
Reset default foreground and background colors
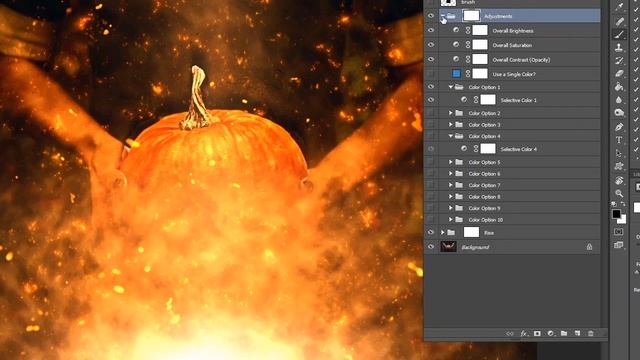pyautogui.click(x=614, y=204)
